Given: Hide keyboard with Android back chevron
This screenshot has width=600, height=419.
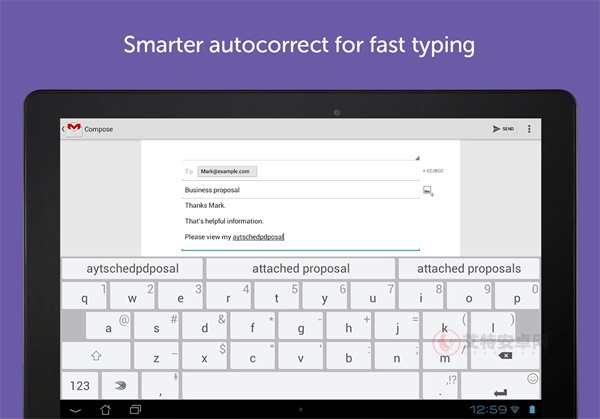Looking at the screenshot, I should coord(75,410).
